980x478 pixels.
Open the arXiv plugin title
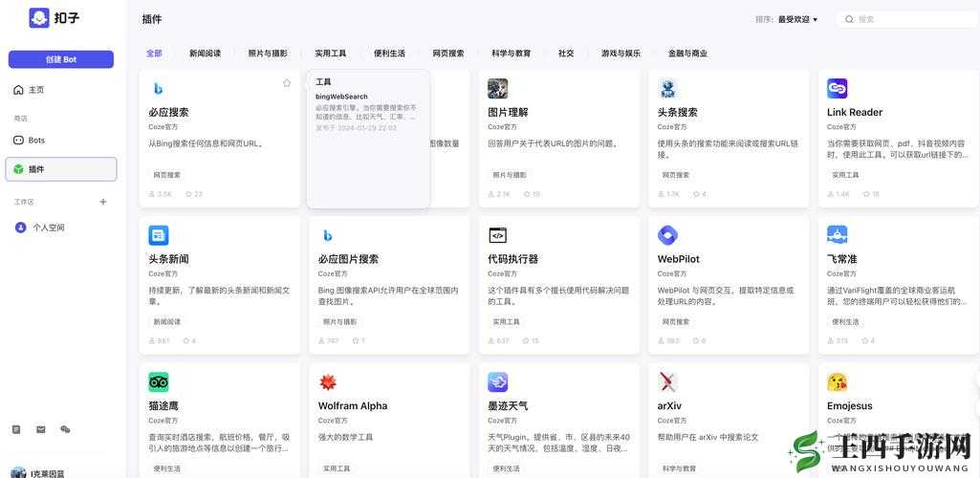click(x=671, y=405)
